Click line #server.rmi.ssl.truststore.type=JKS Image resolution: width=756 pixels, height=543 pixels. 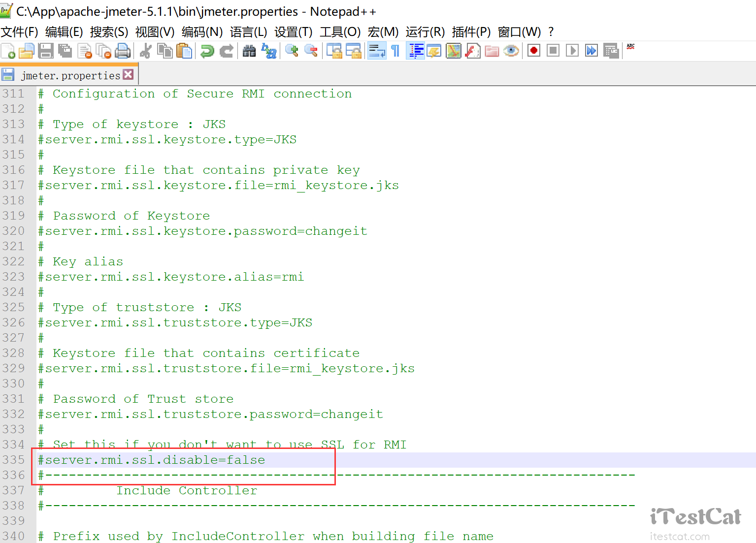point(175,322)
